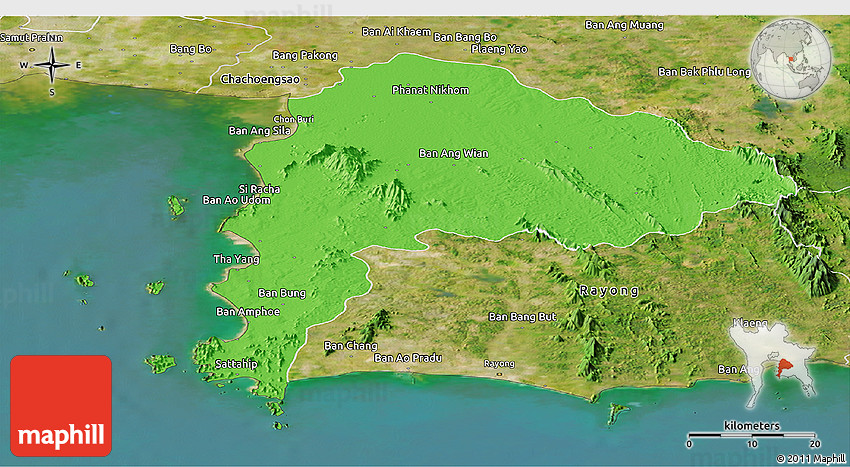The width and height of the screenshot is (850, 467).
Task: Select the Phanat Nikhom label
Action: click(430, 90)
